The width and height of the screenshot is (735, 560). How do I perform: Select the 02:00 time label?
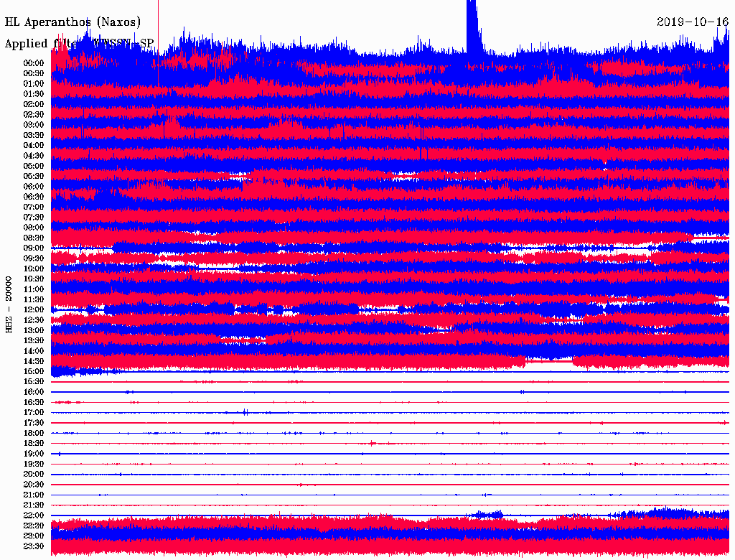(x=34, y=105)
